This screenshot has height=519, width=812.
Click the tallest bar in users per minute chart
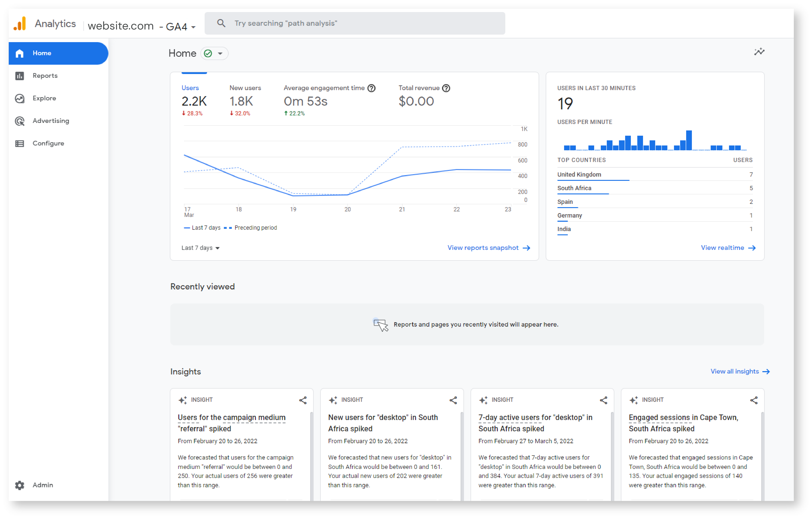(x=689, y=140)
